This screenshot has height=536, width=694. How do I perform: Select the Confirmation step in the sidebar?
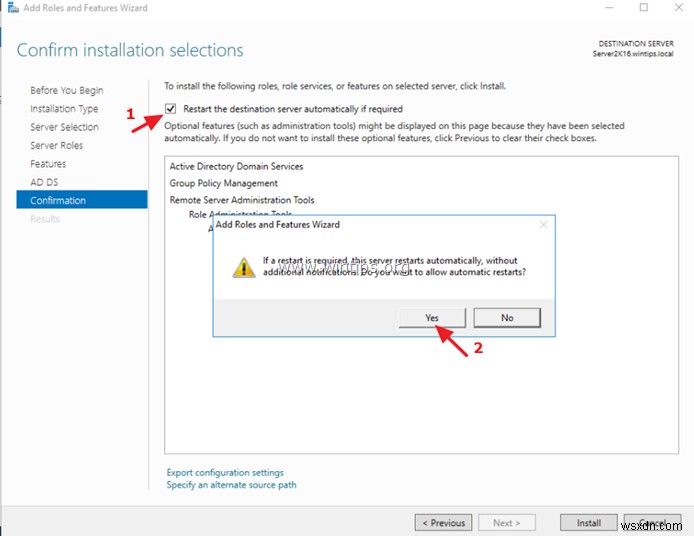[82, 200]
